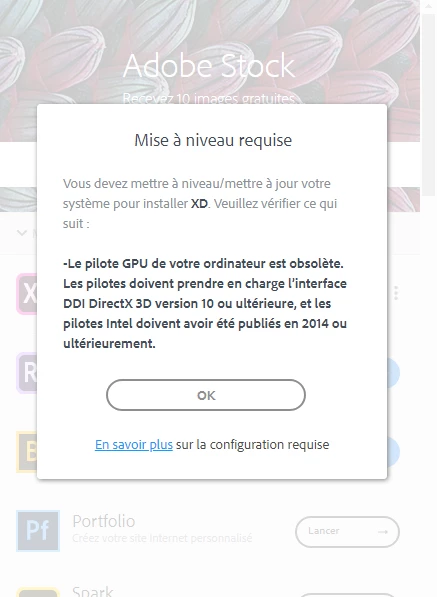
Task: Click the blue button beside the Rush row
Action: (393, 373)
